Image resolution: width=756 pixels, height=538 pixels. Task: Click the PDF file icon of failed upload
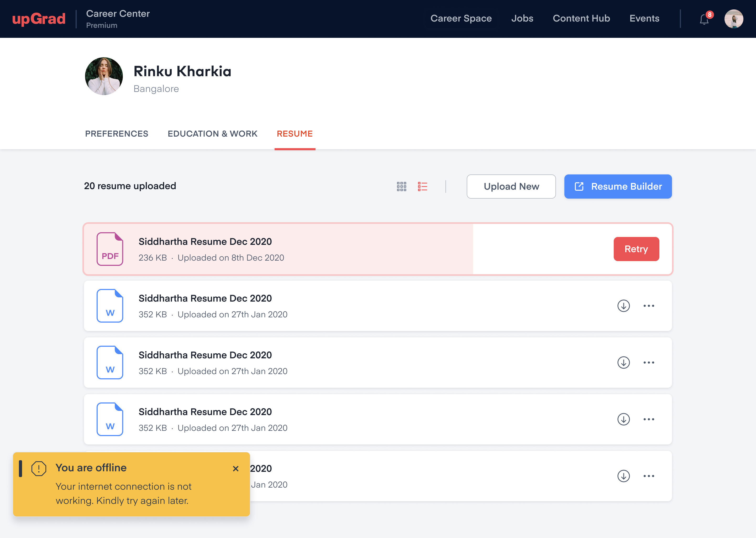tap(110, 249)
